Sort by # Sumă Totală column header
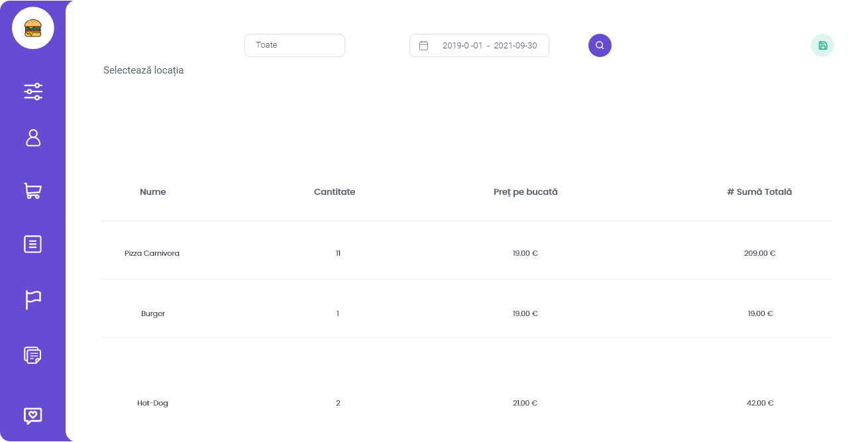The width and height of the screenshot is (868, 442). click(x=759, y=192)
